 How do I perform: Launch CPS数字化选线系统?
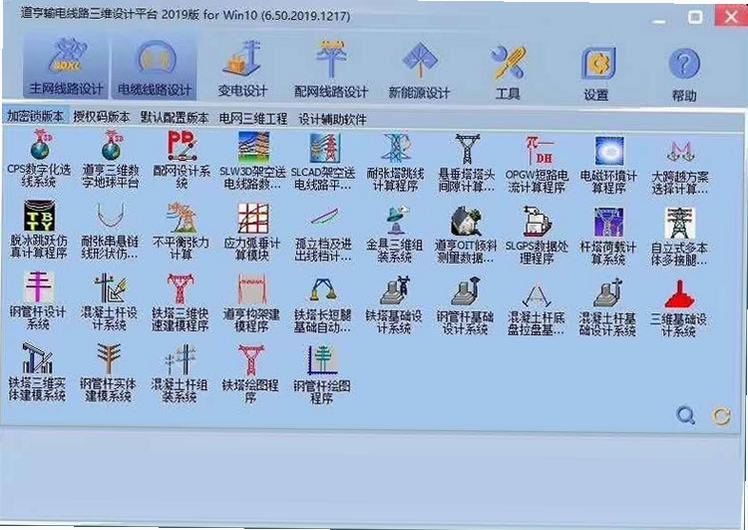39,159
